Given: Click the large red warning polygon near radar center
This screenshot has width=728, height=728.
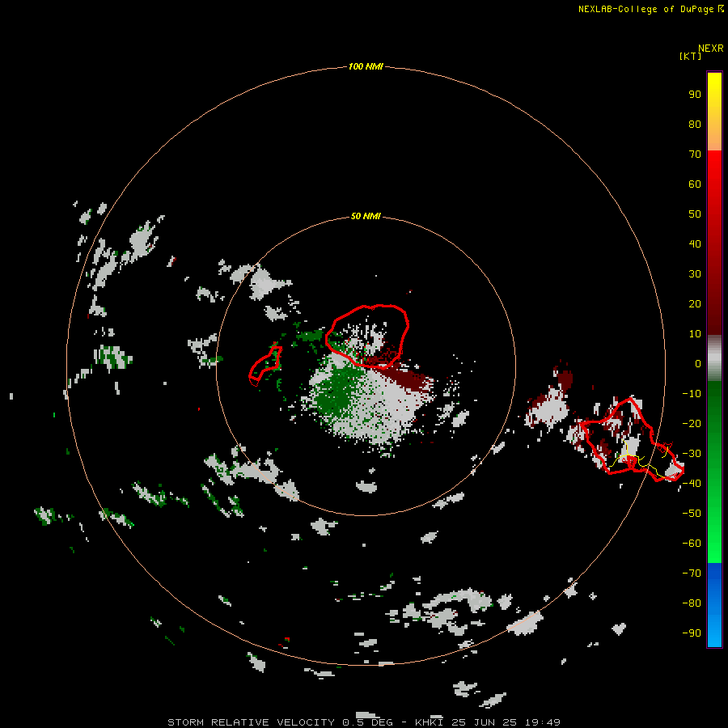Looking at the screenshot, I should (x=367, y=336).
